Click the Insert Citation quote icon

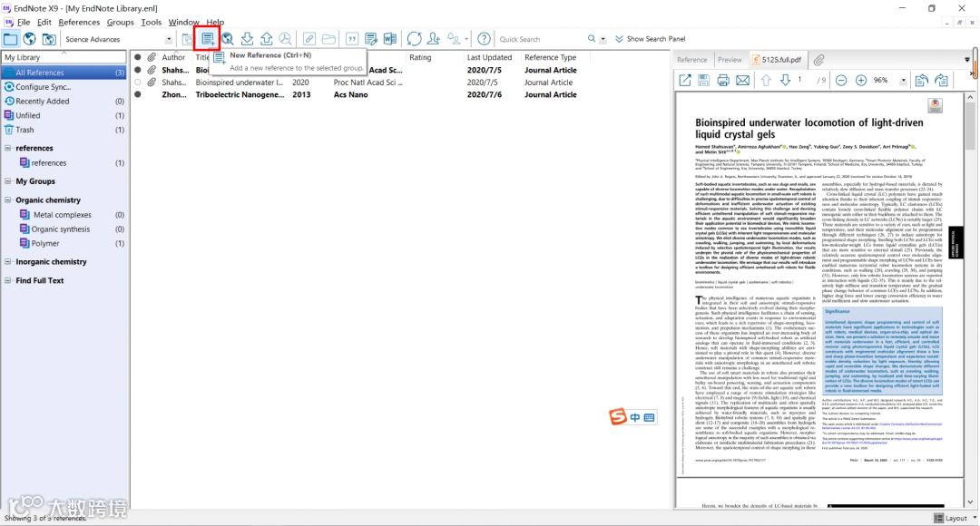(352, 39)
